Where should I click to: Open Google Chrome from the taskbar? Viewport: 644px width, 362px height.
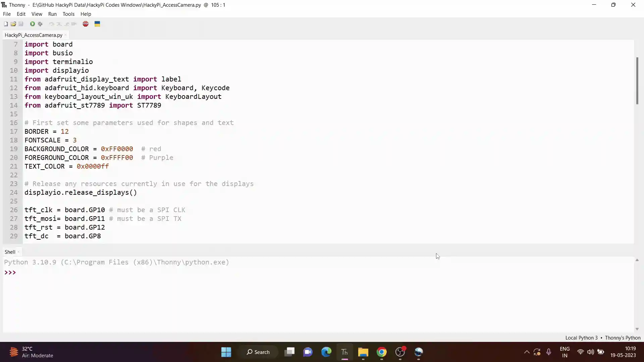click(x=381, y=352)
